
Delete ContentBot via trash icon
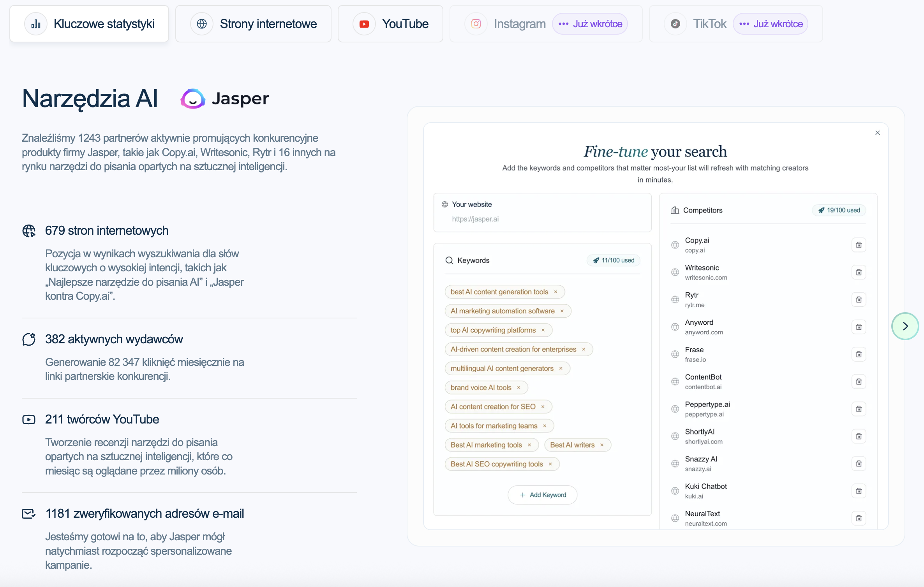859,381
